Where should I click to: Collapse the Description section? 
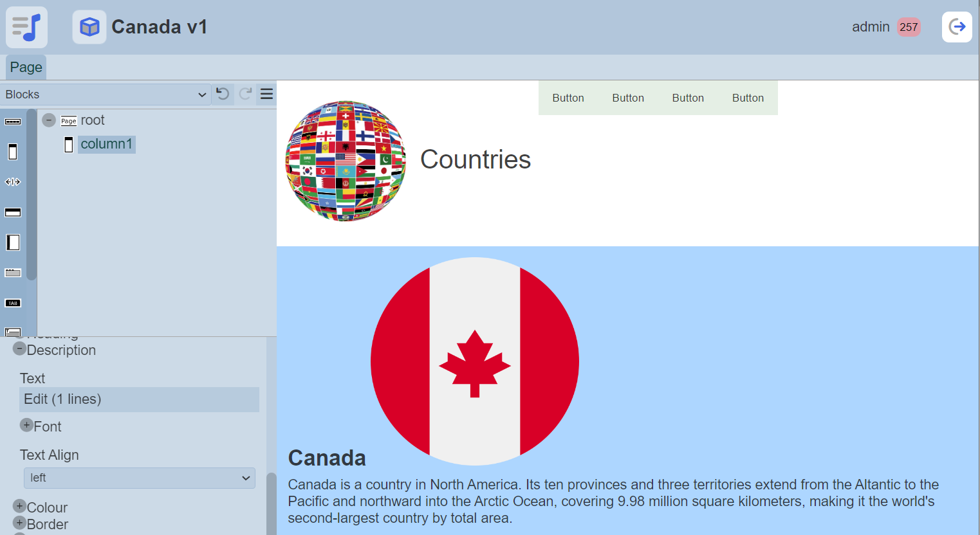click(x=19, y=349)
